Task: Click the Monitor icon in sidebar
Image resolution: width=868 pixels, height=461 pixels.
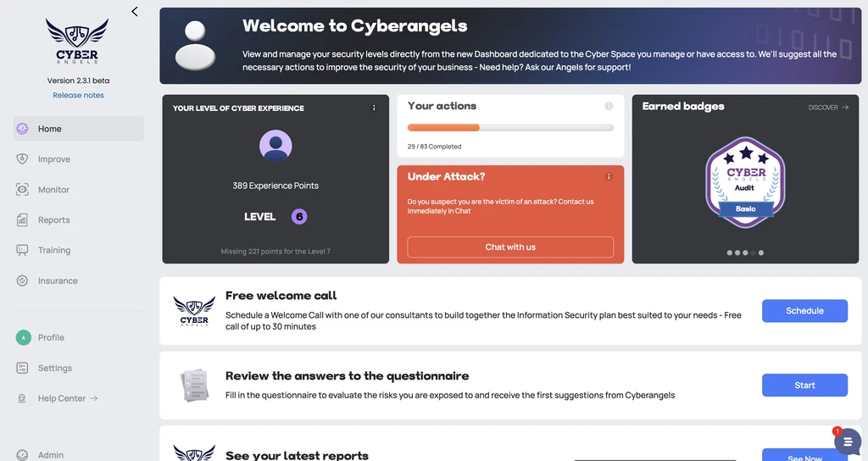Action: point(23,190)
